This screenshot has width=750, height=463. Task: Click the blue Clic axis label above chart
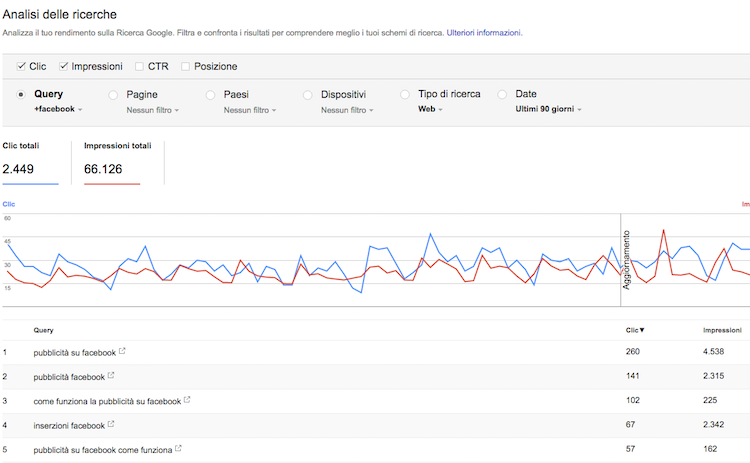[x=9, y=204]
